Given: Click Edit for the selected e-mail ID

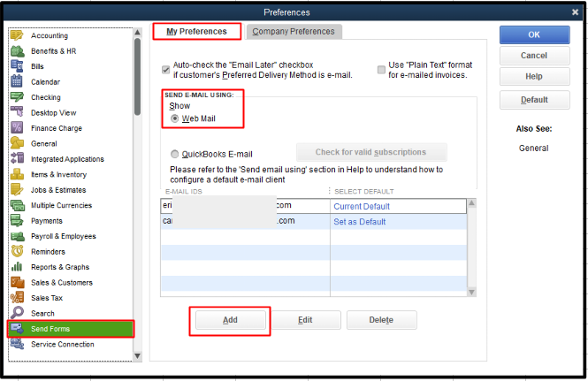Looking at the screenshot, I should 305,320.
